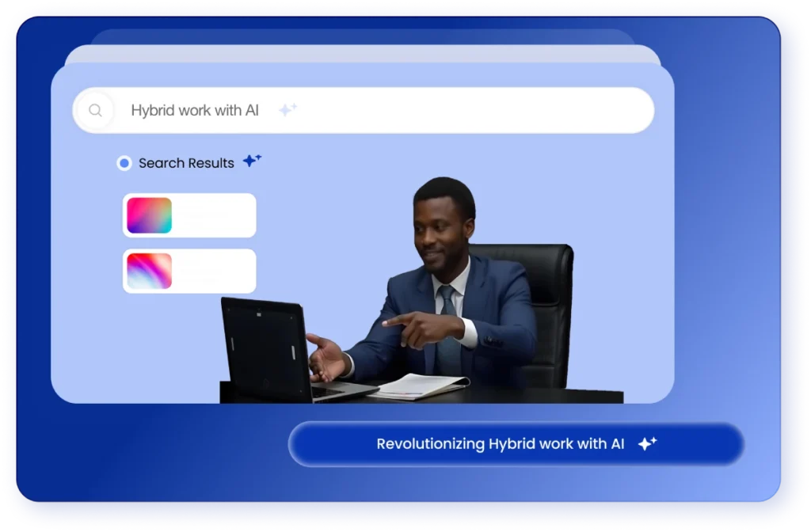Viewport: 811px width, 532px height.
Task: Select the Search Results radio button
Action: coord(124,163)
